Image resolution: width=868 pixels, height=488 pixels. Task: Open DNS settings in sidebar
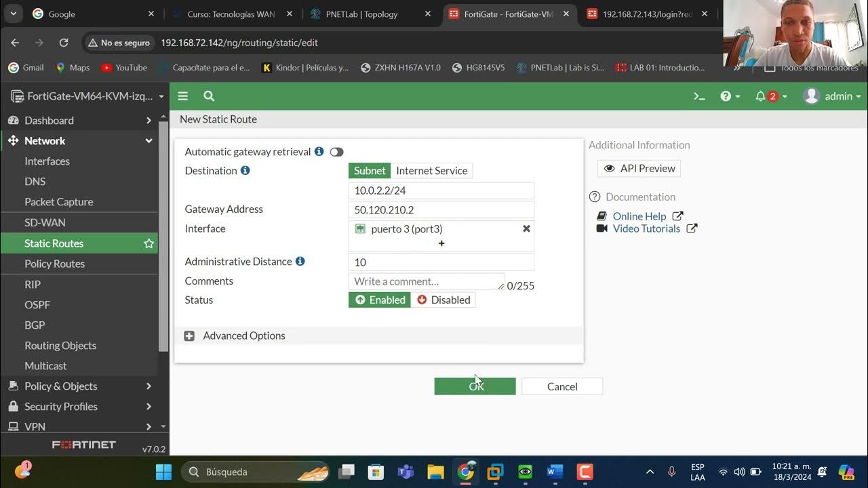(35, 182)
